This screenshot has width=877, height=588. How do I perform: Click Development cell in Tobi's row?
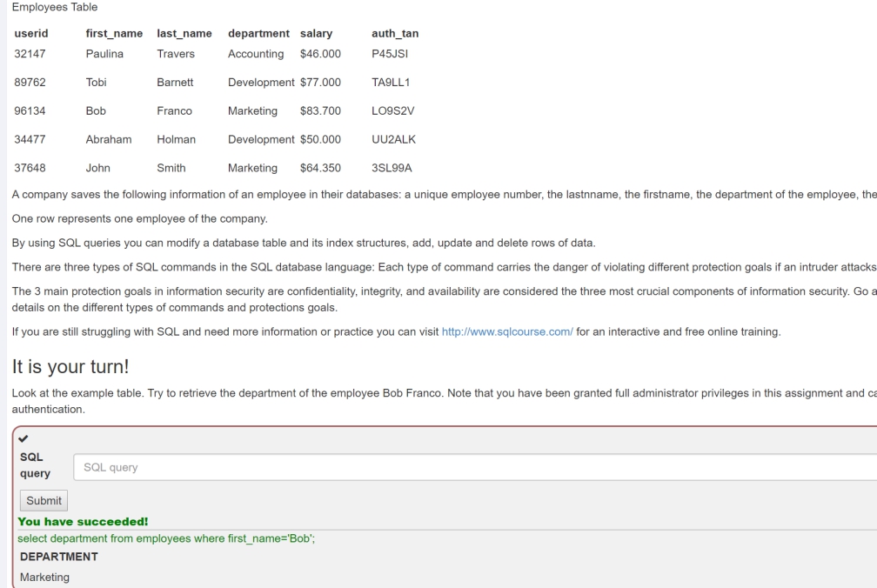pyautogui.click(x=261, y=82)
